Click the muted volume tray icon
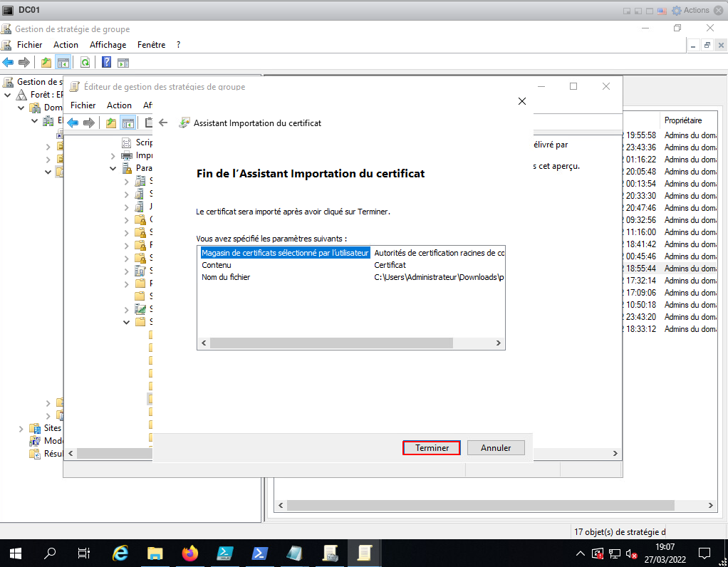The height and width of the screenshot is (567, 728). 631,553
